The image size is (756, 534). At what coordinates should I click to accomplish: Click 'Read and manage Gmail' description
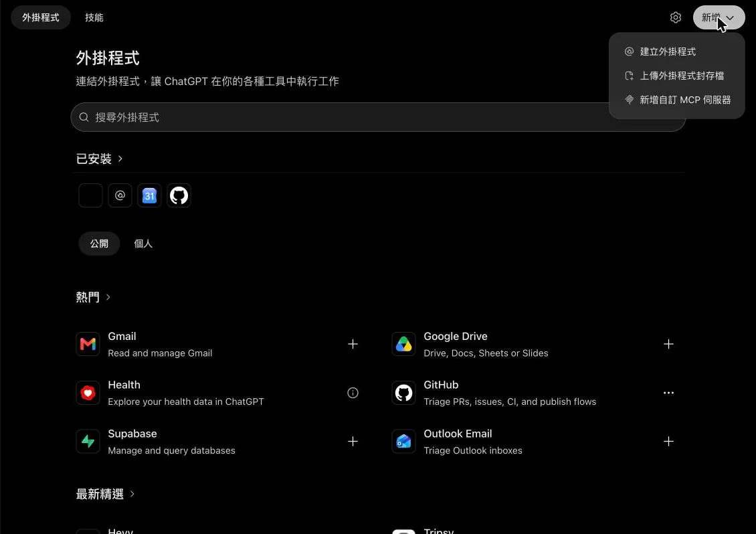(x=160, y=353)
